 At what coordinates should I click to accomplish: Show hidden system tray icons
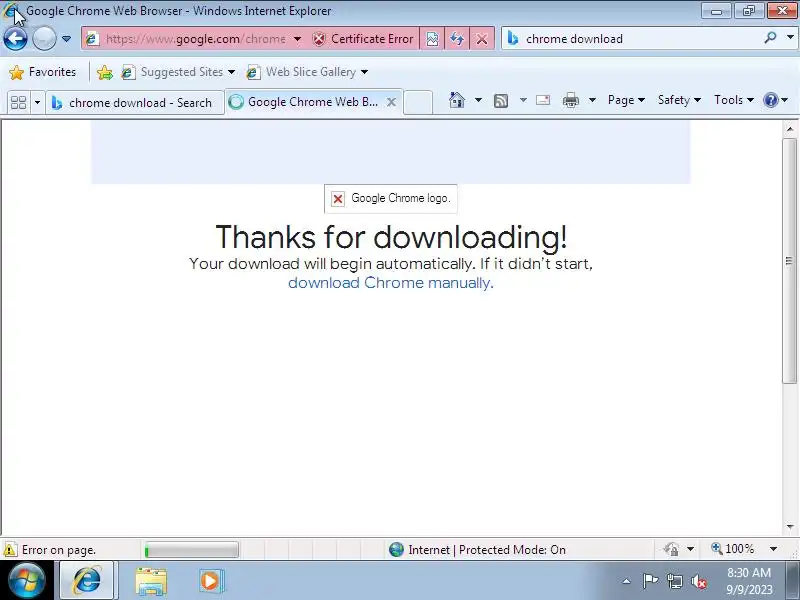click(x=627, y=581)
